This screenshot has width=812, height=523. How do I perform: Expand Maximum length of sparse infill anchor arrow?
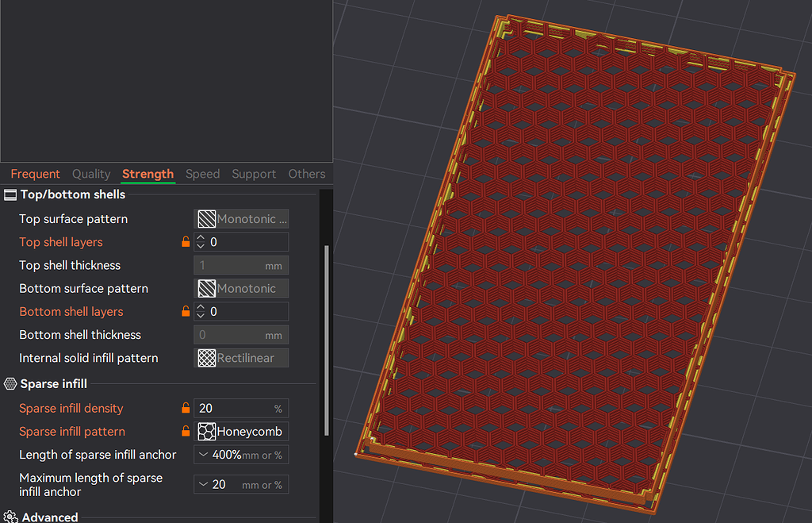point(204,484)
